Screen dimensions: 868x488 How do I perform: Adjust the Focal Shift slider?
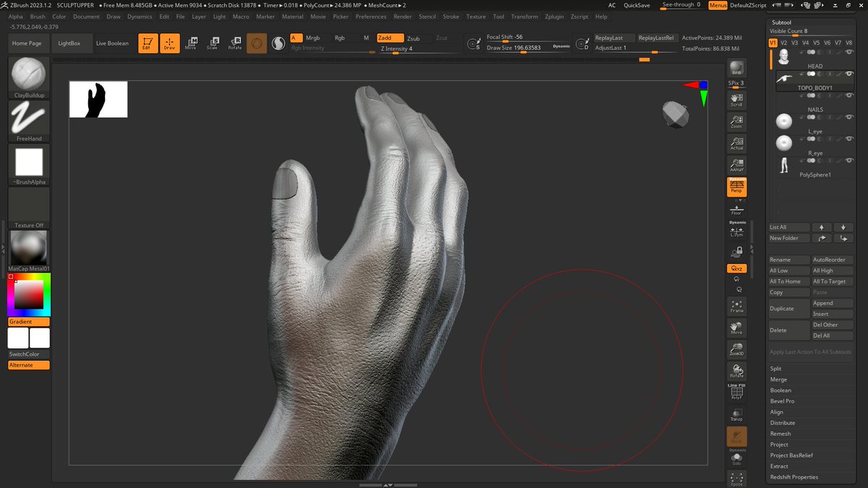tap(528, 38)
